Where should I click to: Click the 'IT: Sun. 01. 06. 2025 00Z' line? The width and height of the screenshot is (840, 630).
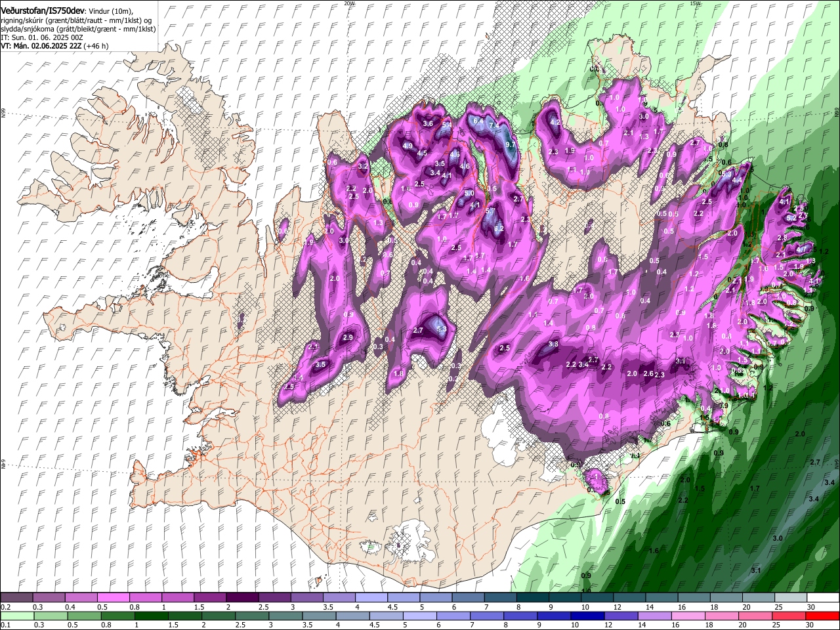point(41,38)
